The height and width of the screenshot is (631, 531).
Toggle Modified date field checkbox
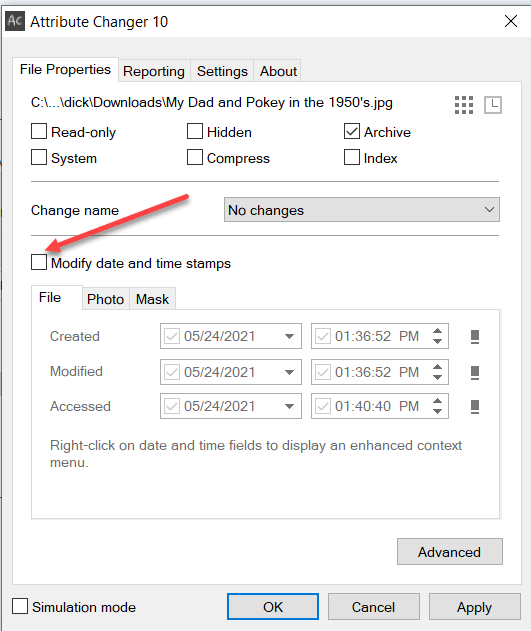(172, 372)
